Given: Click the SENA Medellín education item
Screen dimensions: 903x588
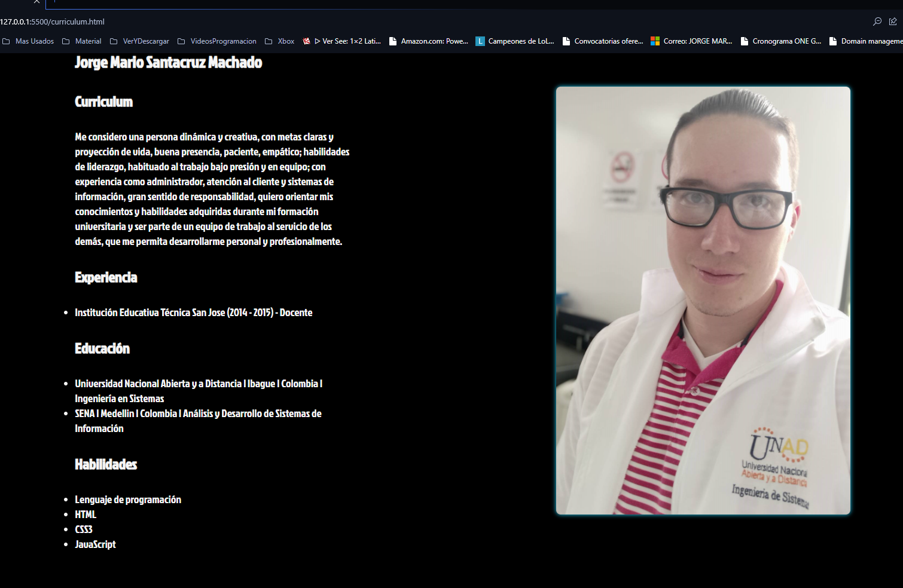Looking at the screenshot, I should point(198,421).
